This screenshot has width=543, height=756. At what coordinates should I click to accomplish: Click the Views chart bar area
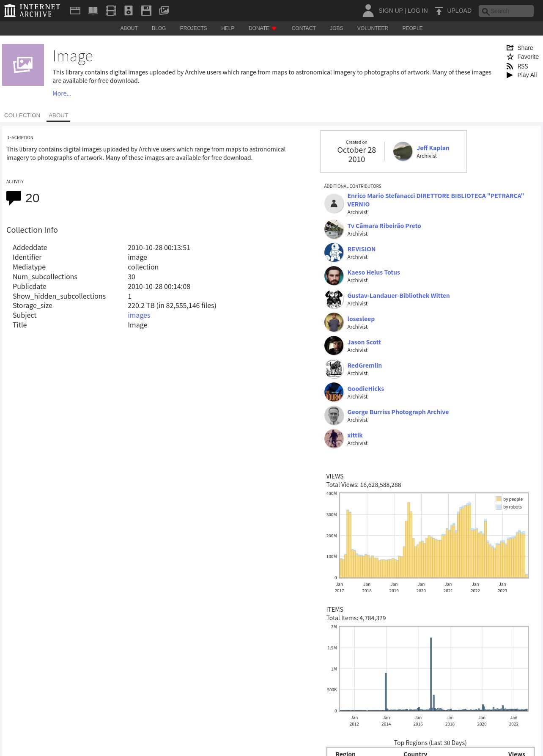pyautogui.click(x=433, y=536)
